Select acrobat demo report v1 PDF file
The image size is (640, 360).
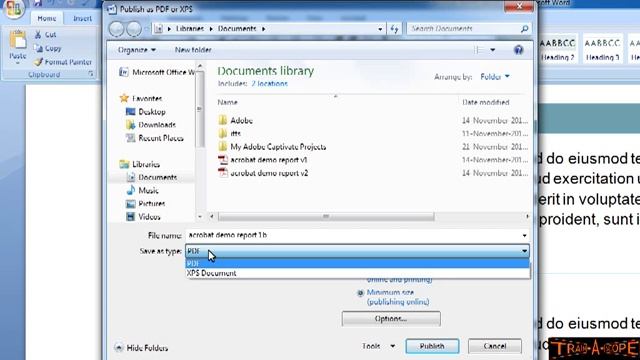[x=263, y=160]
